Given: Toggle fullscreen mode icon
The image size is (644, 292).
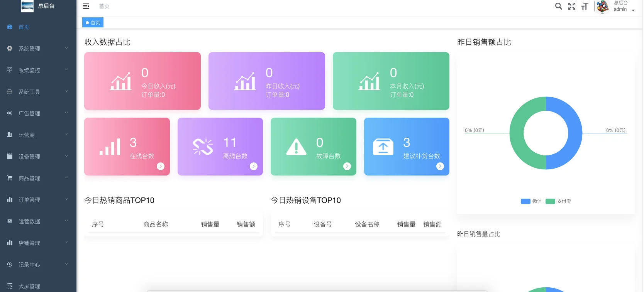Looking at the screenshot, I should pos(572,6).
